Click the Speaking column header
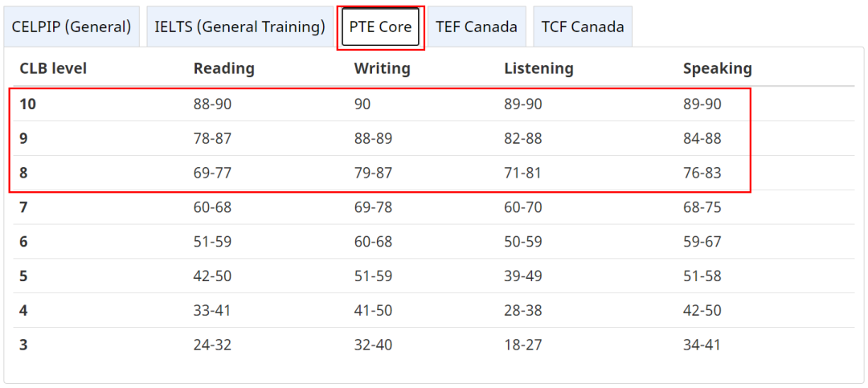This screenshot has width=868, height=388. click(718, 68)
